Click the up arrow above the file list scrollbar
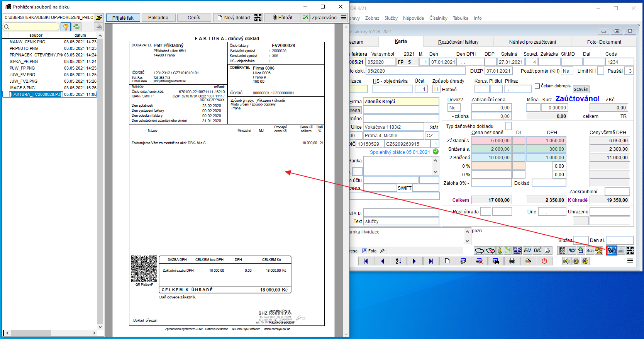Image resolution: width=644 pixels, height=339 pixels. click(100, 36)
